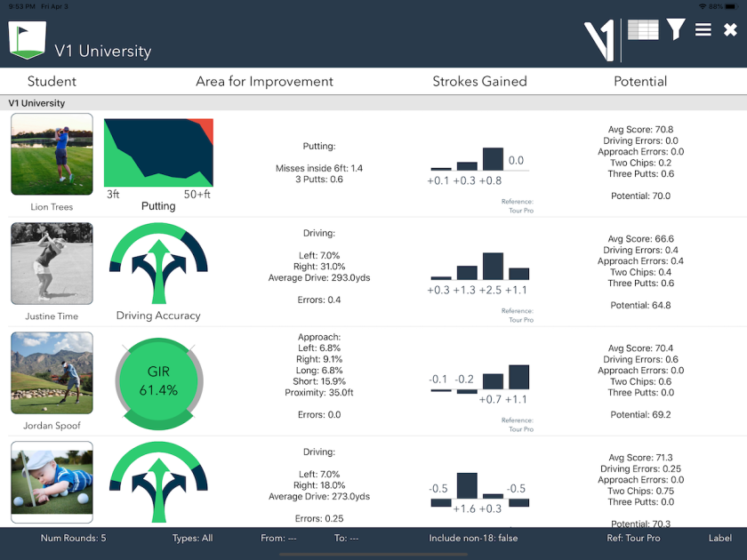Tap the V1 brand logo in header
Viewport: 747px width, 560px height.
(598, 41)
